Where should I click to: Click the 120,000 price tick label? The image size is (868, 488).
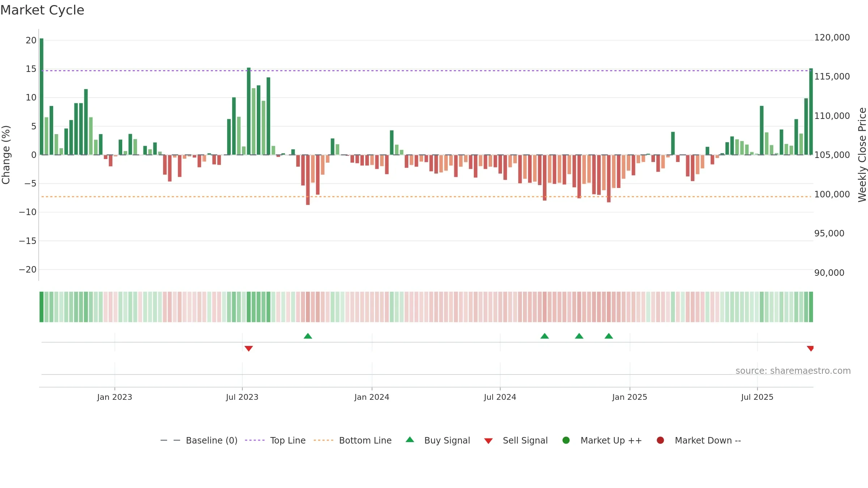(x=832, y=38)
